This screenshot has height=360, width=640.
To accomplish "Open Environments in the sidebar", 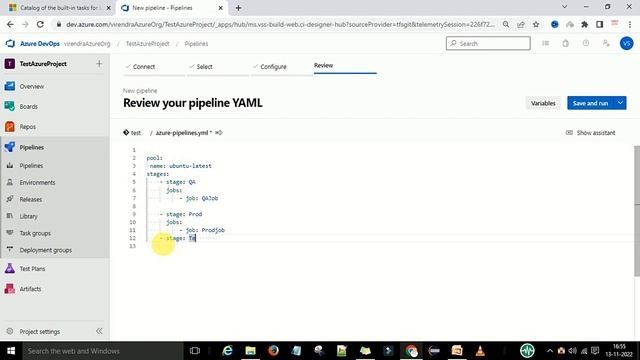I will [37, 182].
